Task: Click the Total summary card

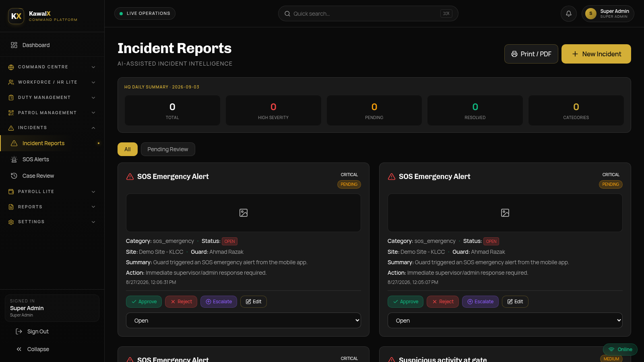Action: click(172, 111)
